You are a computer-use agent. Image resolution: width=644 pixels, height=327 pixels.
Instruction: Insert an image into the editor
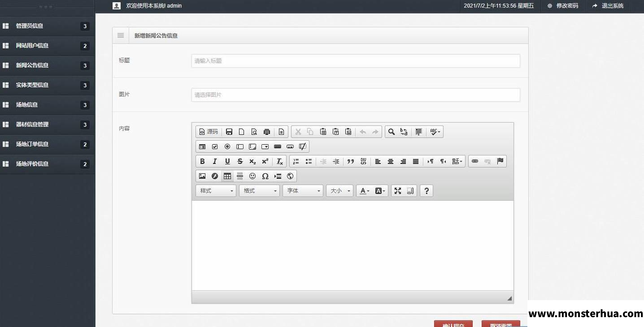click(202, 176)
